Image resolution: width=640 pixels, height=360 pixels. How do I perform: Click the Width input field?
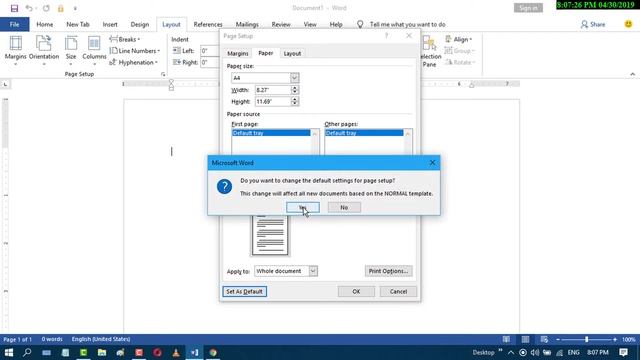pos(273,90)
